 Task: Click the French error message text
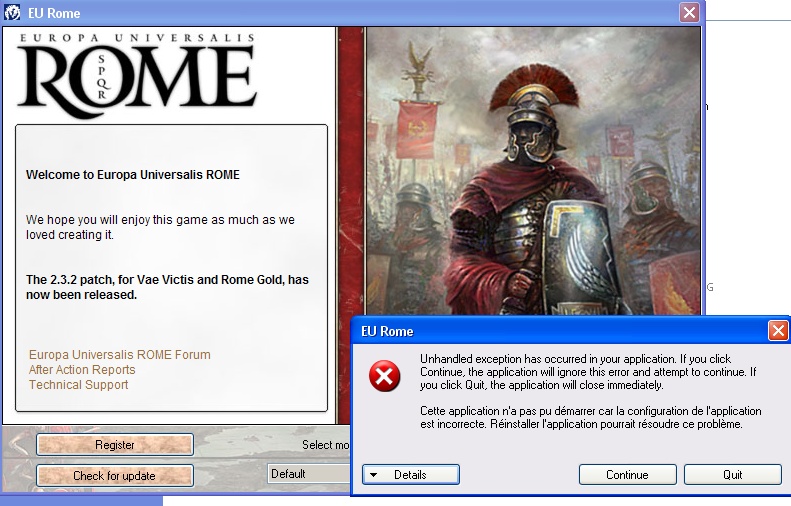point(591,417)
